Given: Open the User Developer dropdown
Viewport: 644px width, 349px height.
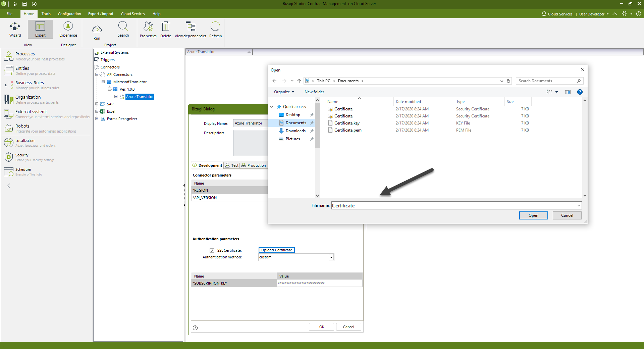Looking at the screenshot, I should point(594,14).
